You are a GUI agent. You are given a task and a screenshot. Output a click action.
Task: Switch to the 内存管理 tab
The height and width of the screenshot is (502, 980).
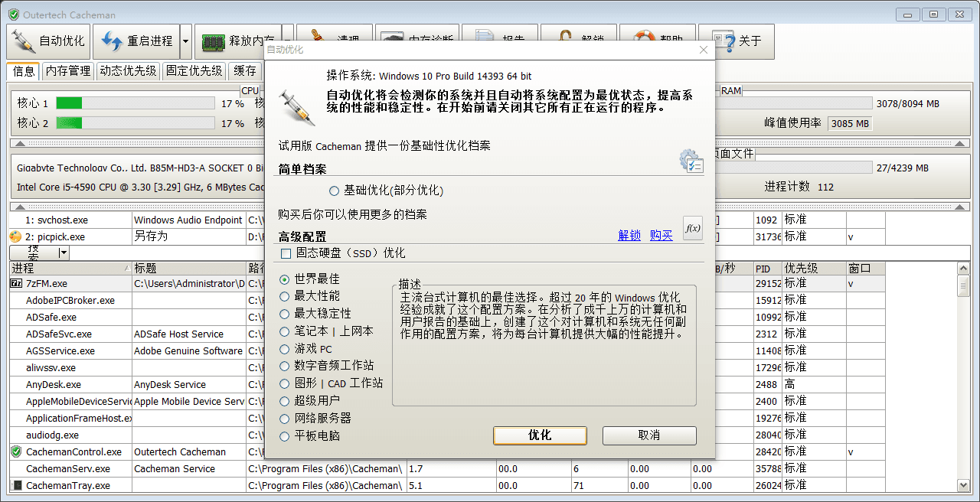click(68, 71)
